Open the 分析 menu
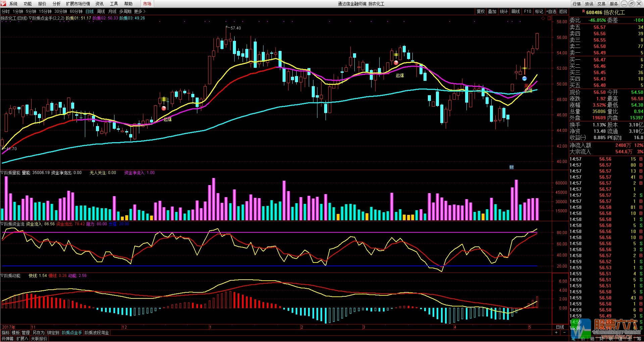Image resolution: width=644 pixels, height=342 pixels. click(56, 4)
